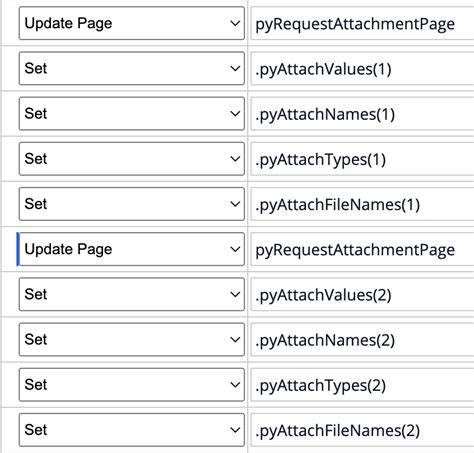Click the .pyAttachFileNames(2) target field
The image size is (474, 453).
pyautogui.click(x=362, y=430)
